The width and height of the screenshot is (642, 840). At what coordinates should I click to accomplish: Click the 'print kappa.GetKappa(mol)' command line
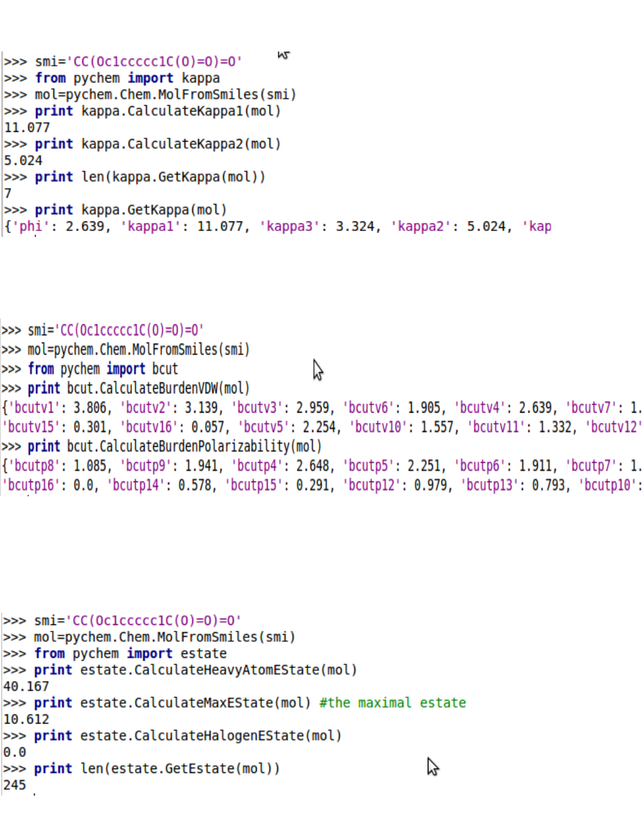coord(131,210)
